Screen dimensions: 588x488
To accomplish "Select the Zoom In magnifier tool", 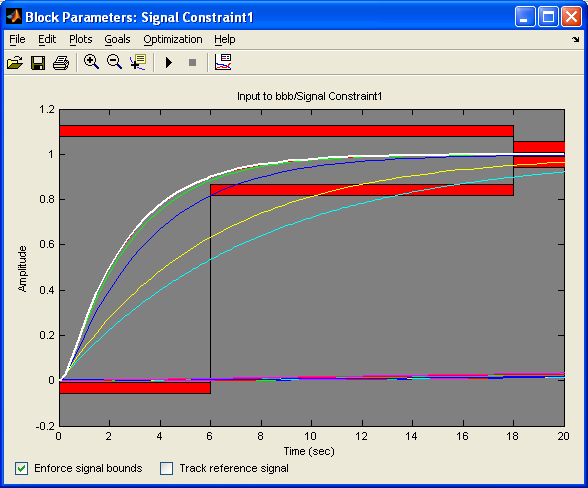I will pos(91,62).
